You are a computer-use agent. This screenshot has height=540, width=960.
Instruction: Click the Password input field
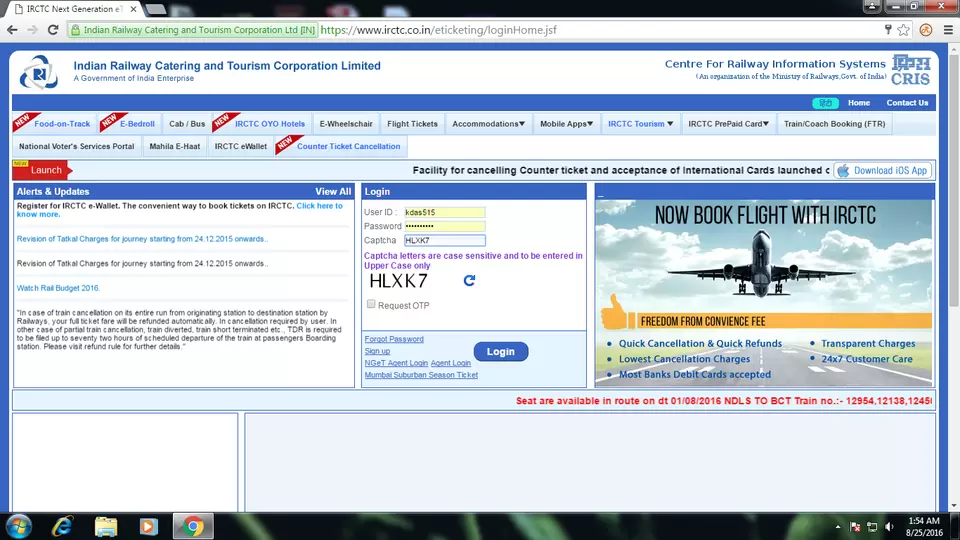pos(444,226)
